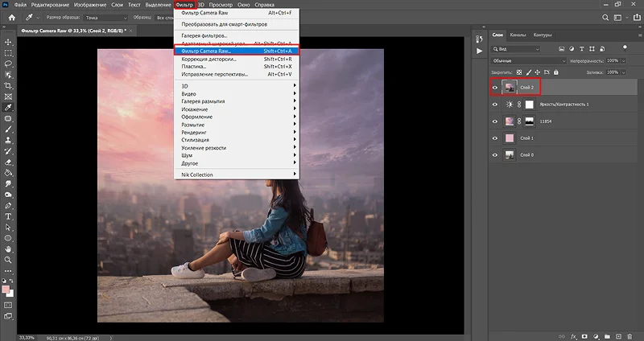This screenshot has height=341, width=644.
Task: Hide the Слой 0 layer
Action: [x=495, y=155]
